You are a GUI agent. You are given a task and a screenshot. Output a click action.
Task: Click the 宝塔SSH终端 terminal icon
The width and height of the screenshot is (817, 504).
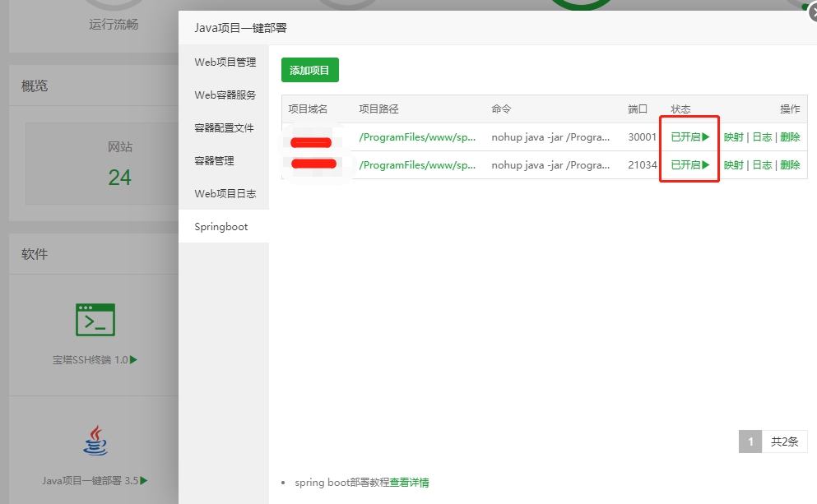point(95,320)
